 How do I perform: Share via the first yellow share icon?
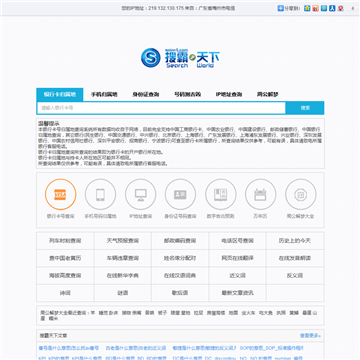307,8
